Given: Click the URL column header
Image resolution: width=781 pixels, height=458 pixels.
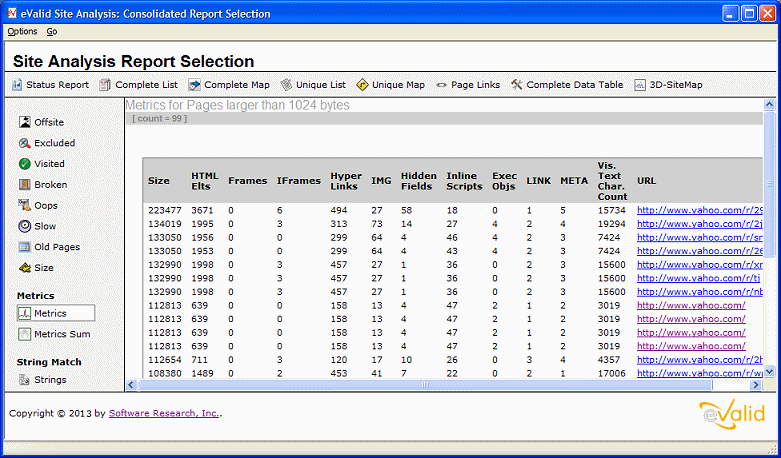Looking at the screenshot, I should click(x=647, y=181).
